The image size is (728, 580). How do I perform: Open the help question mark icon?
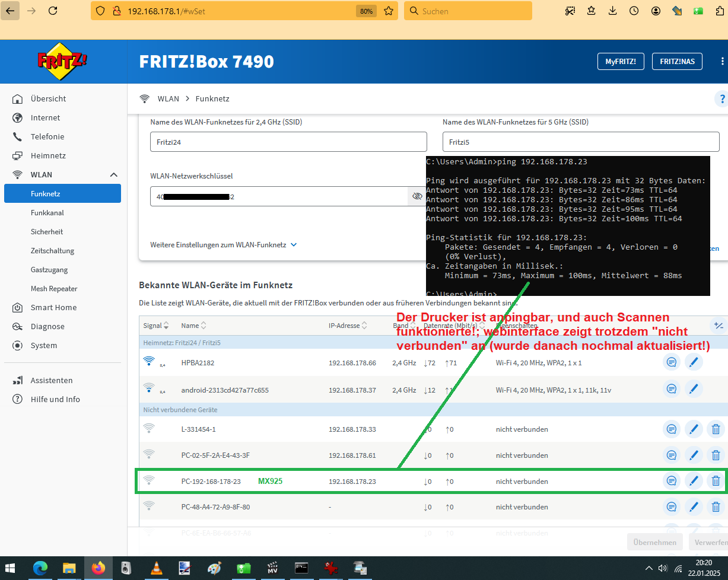click(x=722, y=98)
